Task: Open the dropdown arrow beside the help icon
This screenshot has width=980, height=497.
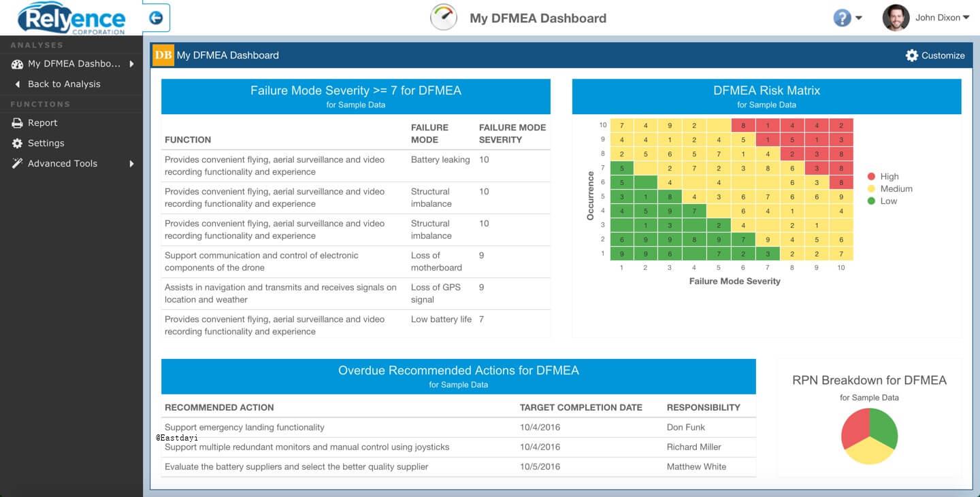Action: (x=858, y=18)
